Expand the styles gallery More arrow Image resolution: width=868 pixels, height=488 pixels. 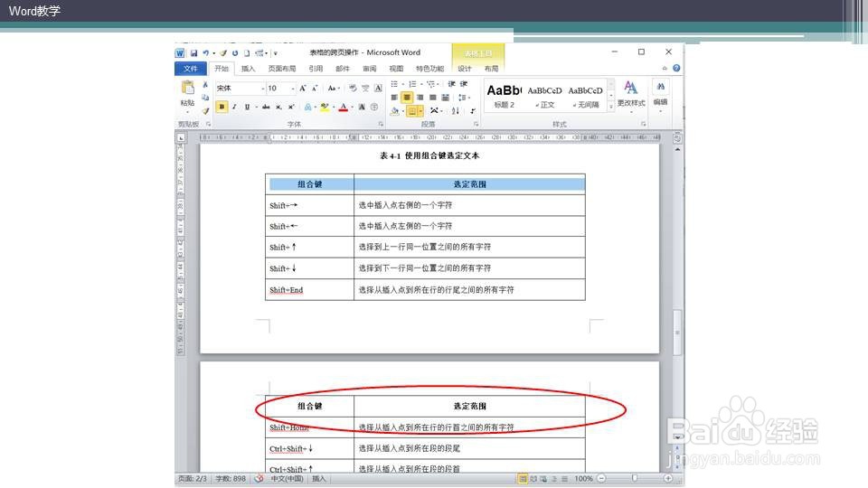pyautogui.click(x=611, y=107)
